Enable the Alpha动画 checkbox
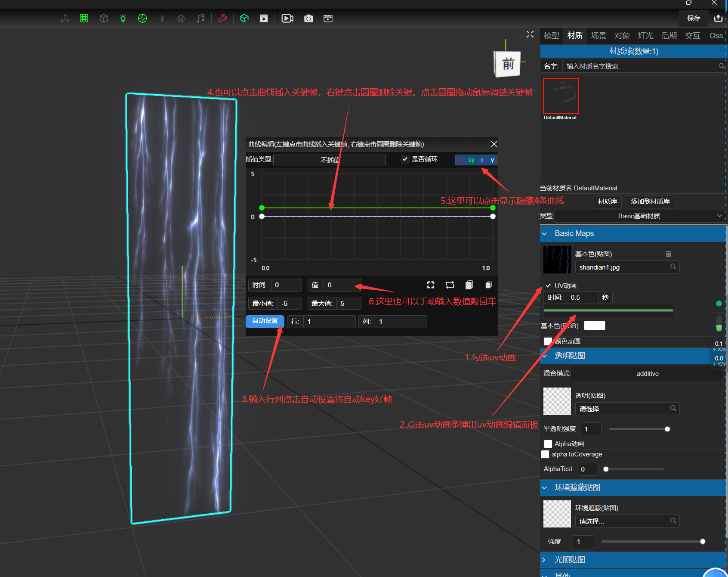This screenshot has height=577, width=728. pyautogui.click(x=548, y=444)
